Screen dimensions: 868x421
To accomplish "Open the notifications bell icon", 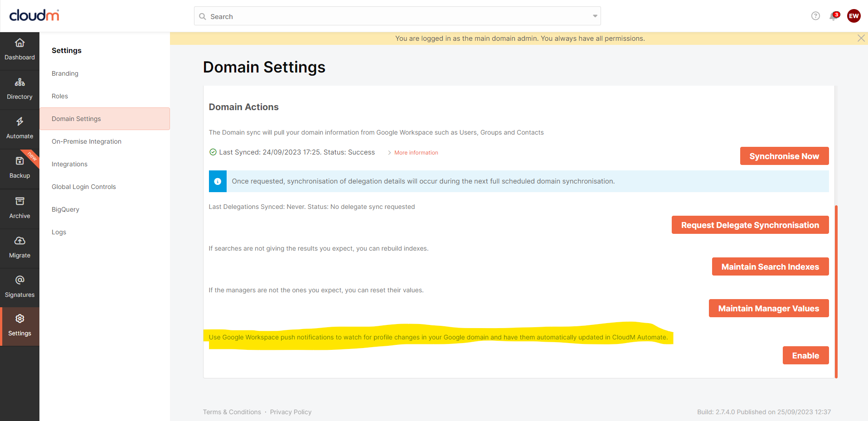I will coord(833,16).
